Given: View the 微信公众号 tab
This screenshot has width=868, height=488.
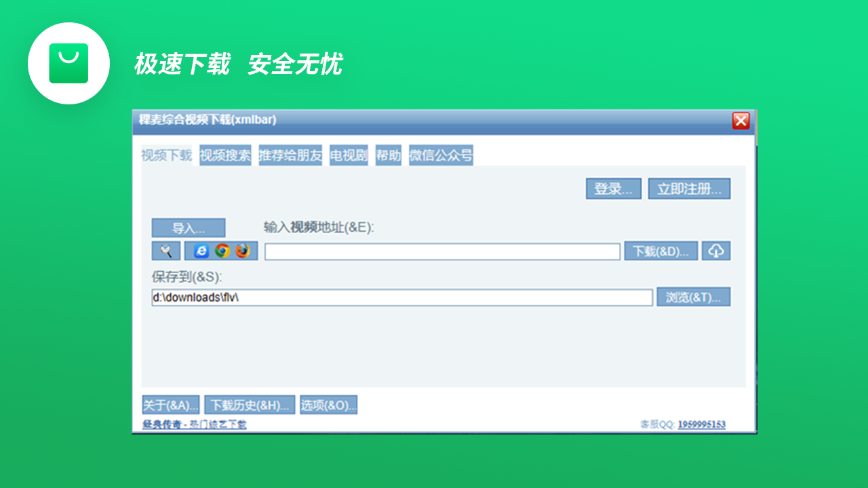Looking at the screenshot, I should point(440,155).
